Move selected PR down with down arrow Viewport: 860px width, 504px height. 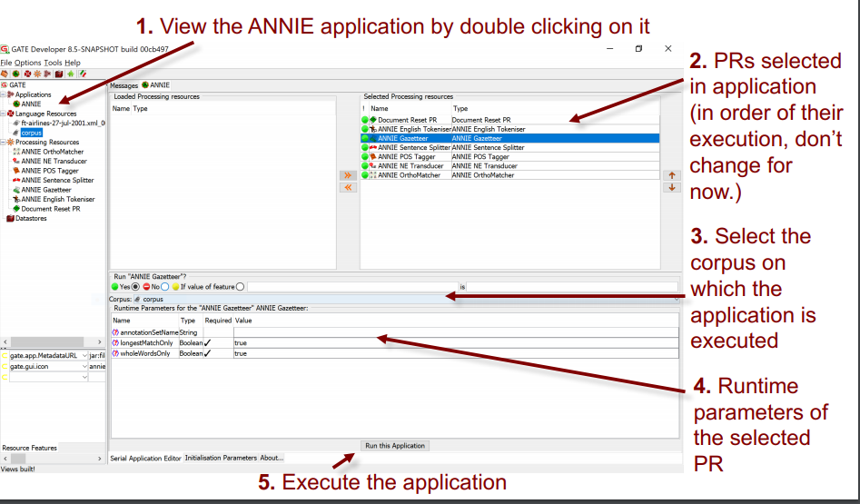point(672,187)
